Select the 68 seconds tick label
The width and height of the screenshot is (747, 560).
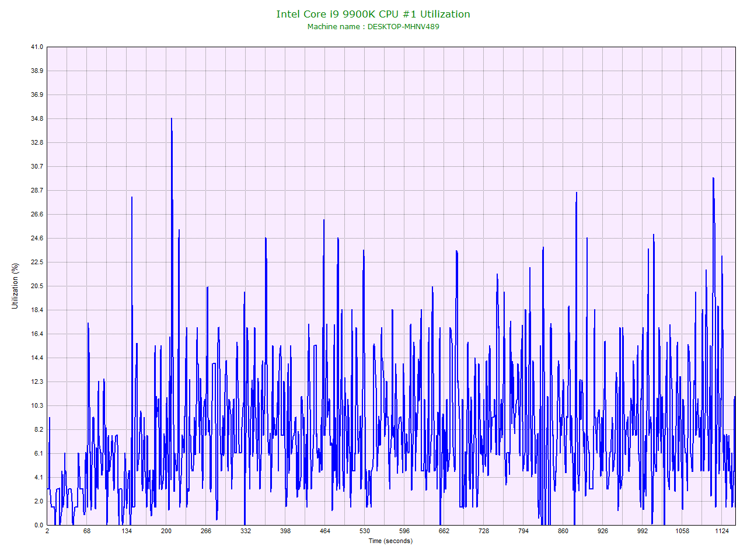click(87, 531)
